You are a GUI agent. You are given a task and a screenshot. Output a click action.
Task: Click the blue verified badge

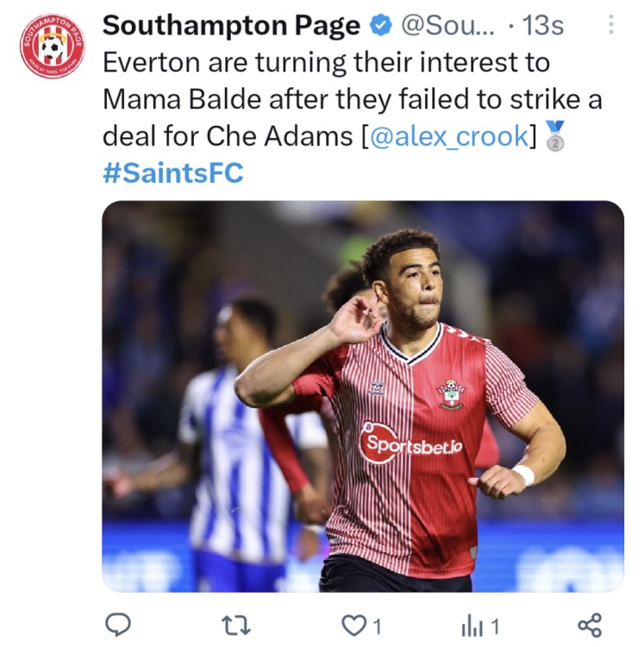point(380,26)
